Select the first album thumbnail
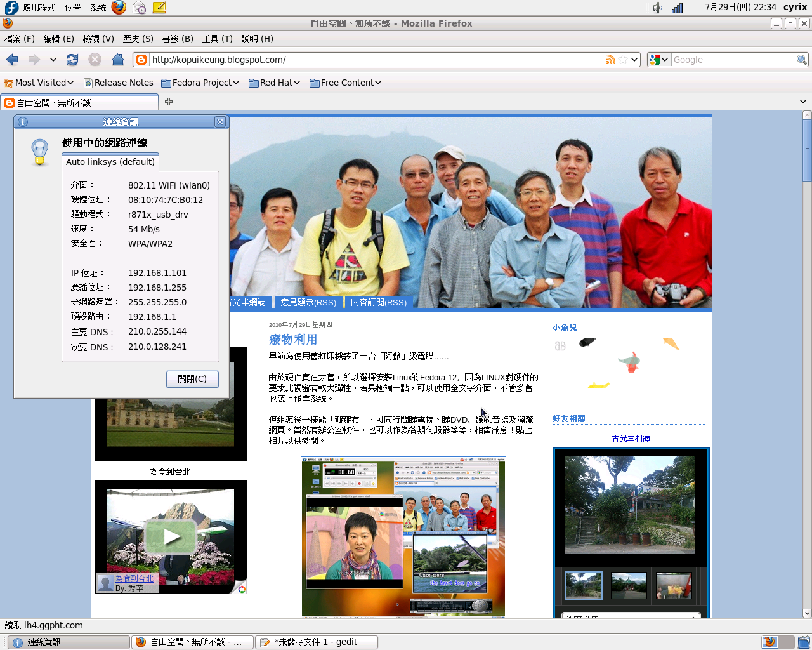This screenshot has height=650, width=812. pyautogui.click(x=584, y=585)
